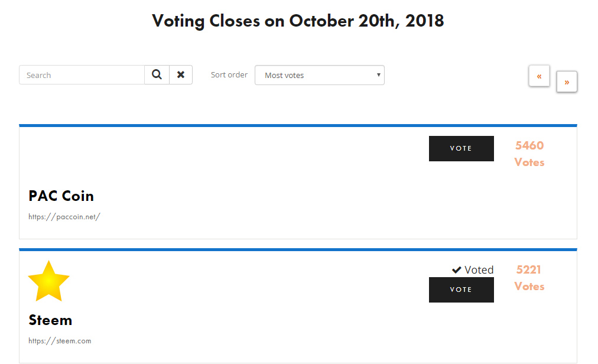Viewport: 598px width, 364px height.
Task: Click the Voting Closes heading
Action: 298,21
